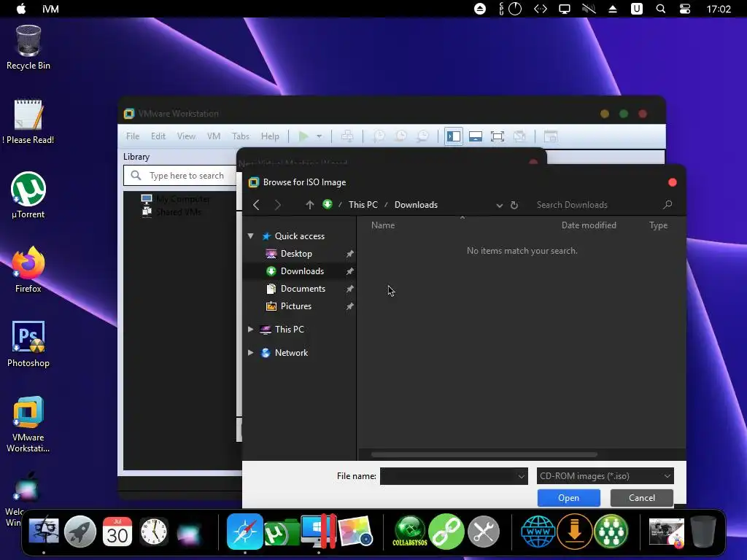The image size is (747, 560).
Task: Open VMware Workstation desktop shortcut
Action: tap(28, 424)
